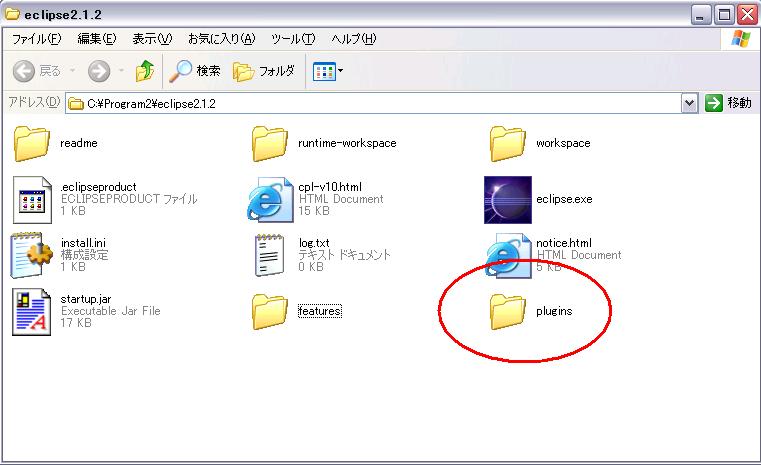The image size is (761, 465).
Task: Select the cpl-v10.html file icon
Action: [x=270, y=199]
